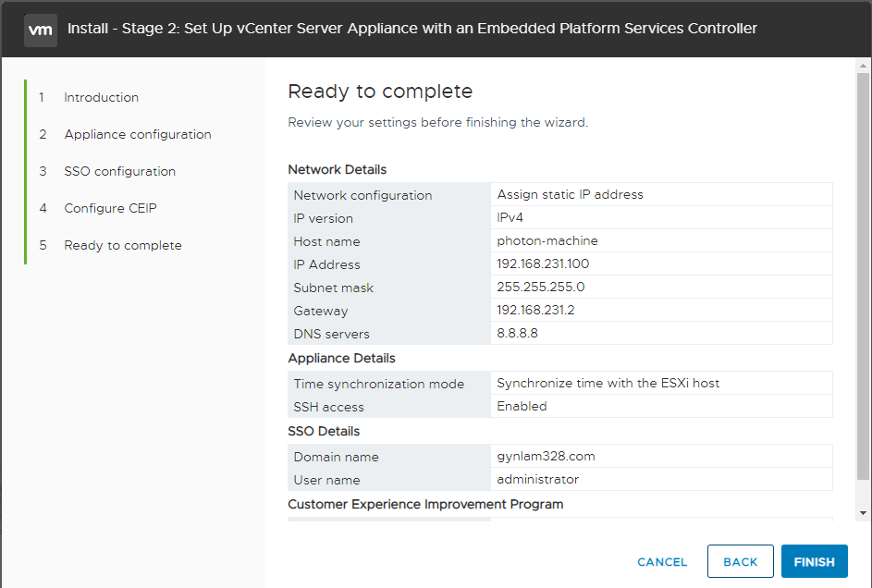This screenshot has width=872, height=588.
Task: Select the 'Assign static IP address' value
Action: coord(570,194)
